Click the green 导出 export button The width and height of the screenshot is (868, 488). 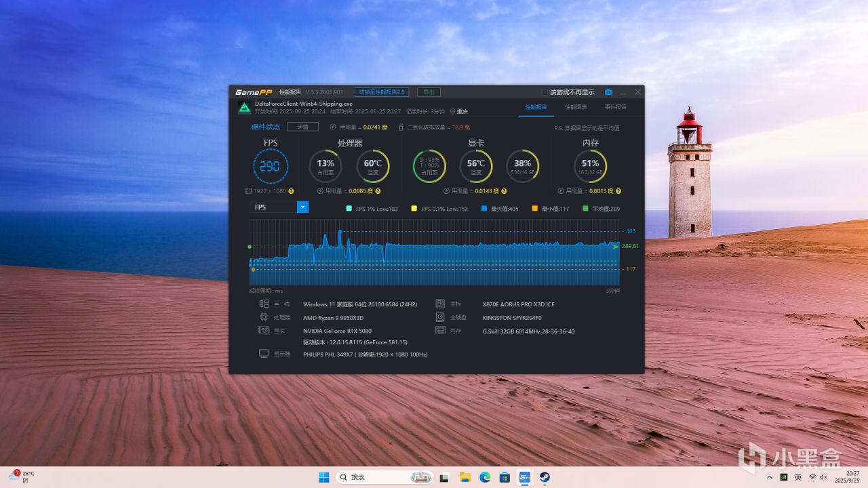(x=429, y=92)
